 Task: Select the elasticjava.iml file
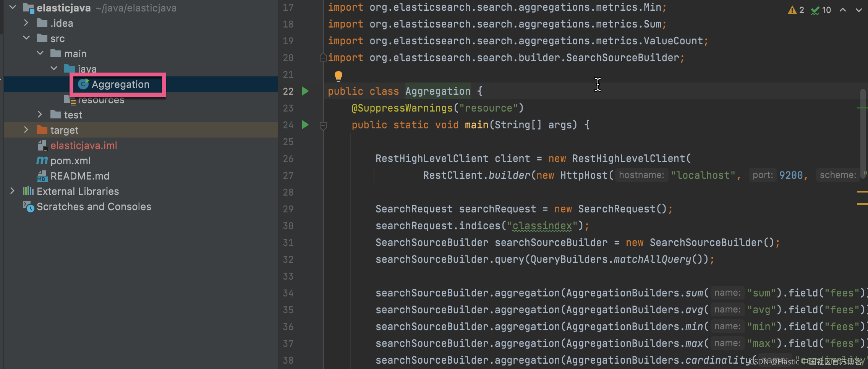(x=84, y=145)
